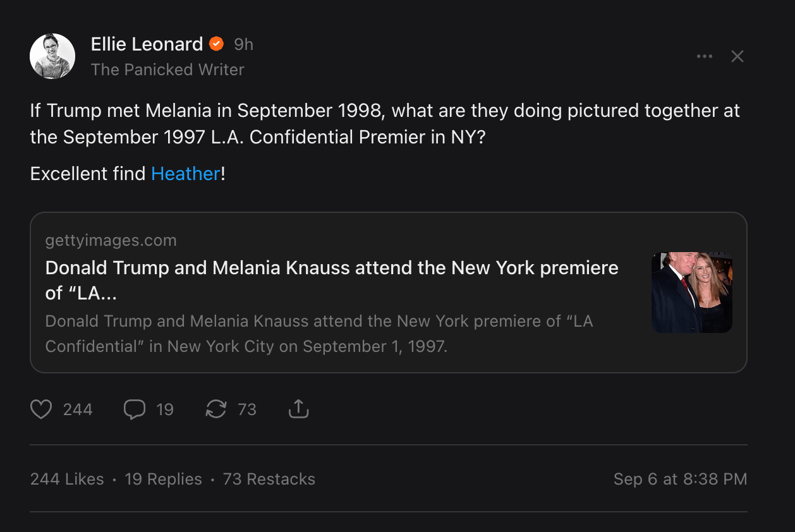Open replies via the comment bubble icon
795x532 pixels.
pos(134,409)
